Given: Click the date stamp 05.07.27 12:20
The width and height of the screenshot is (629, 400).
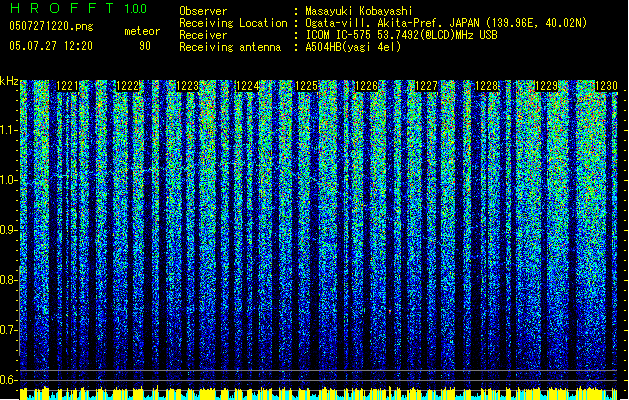Looking at the screenshot, I should click(x=51, y=46).
